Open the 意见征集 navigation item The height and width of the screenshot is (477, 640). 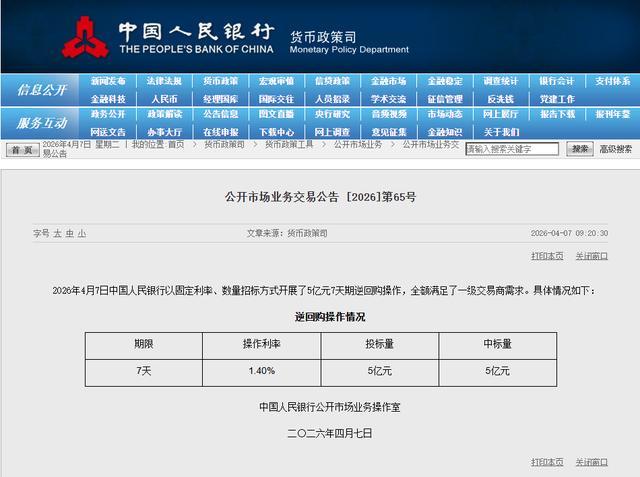pos(389,132)
